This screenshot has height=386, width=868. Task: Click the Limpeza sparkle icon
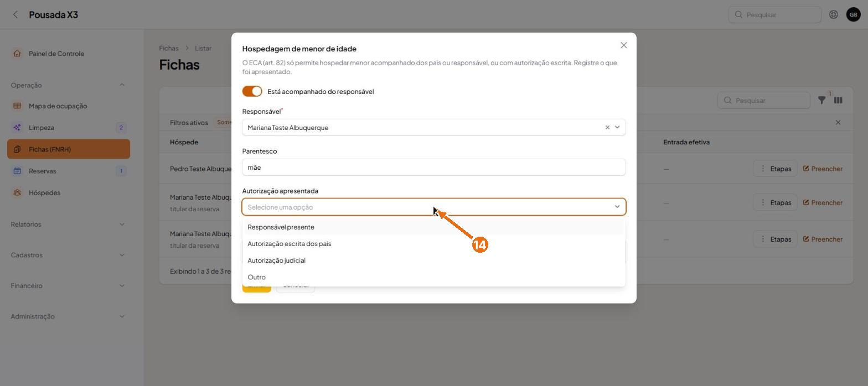pyautogui.click(x=17, y=127)
